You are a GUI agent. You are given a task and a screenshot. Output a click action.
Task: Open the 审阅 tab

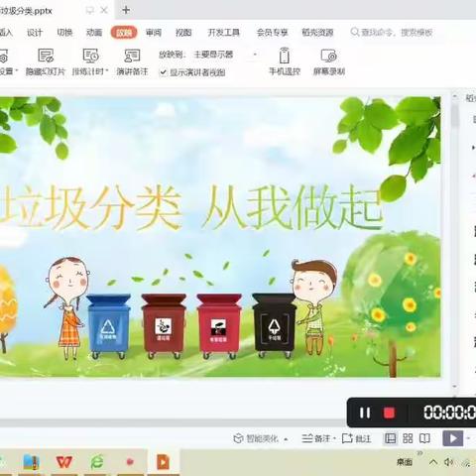pos(154,33)
